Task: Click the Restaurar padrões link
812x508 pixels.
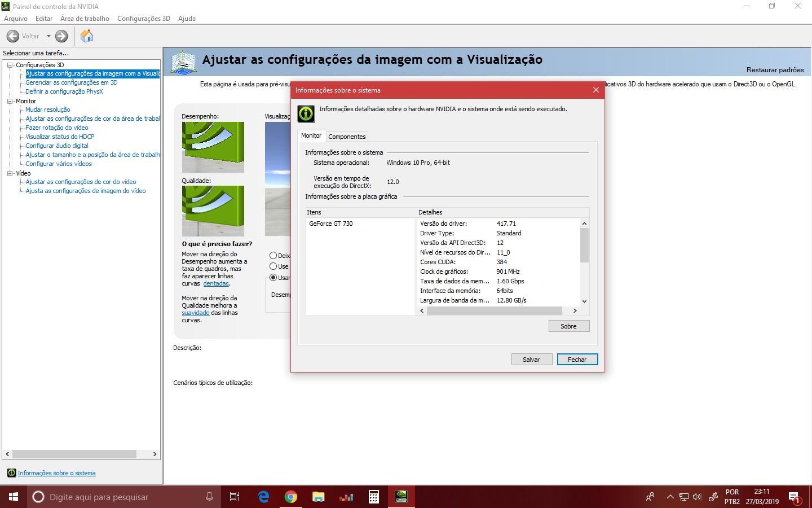Action: pos(775,70)
